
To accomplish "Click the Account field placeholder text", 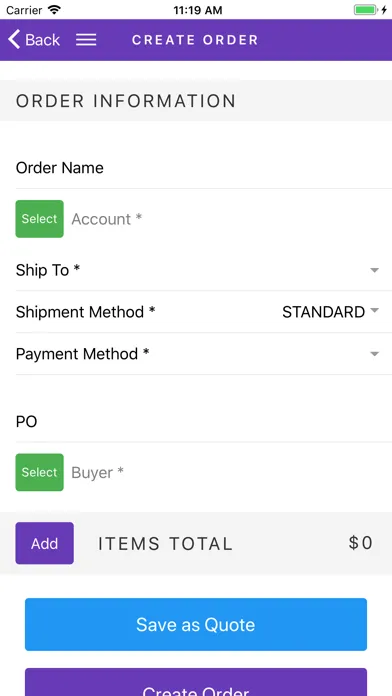I will (107, 219).
